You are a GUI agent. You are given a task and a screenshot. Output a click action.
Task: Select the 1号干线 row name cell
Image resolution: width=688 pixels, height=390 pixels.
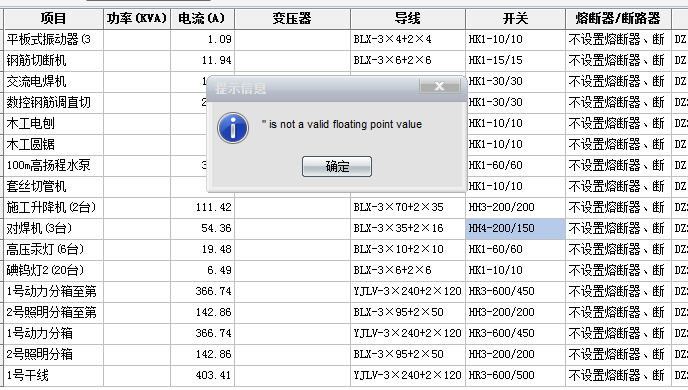pyautogui.click(x=54, y=376)
